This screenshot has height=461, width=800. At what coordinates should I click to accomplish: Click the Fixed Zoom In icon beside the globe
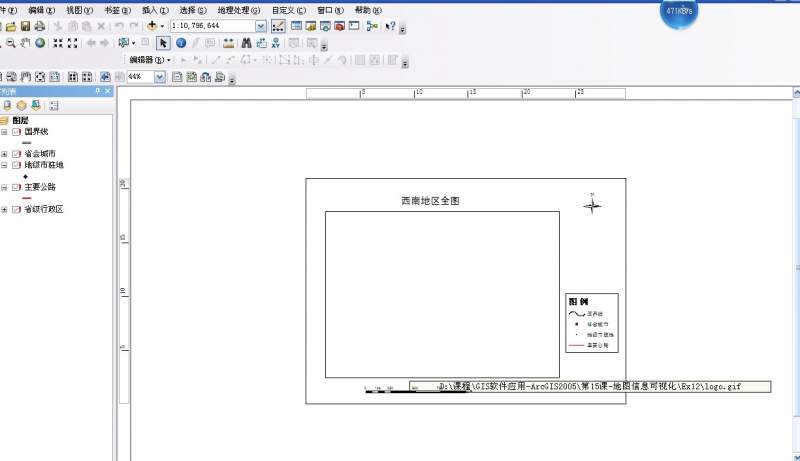58,43
